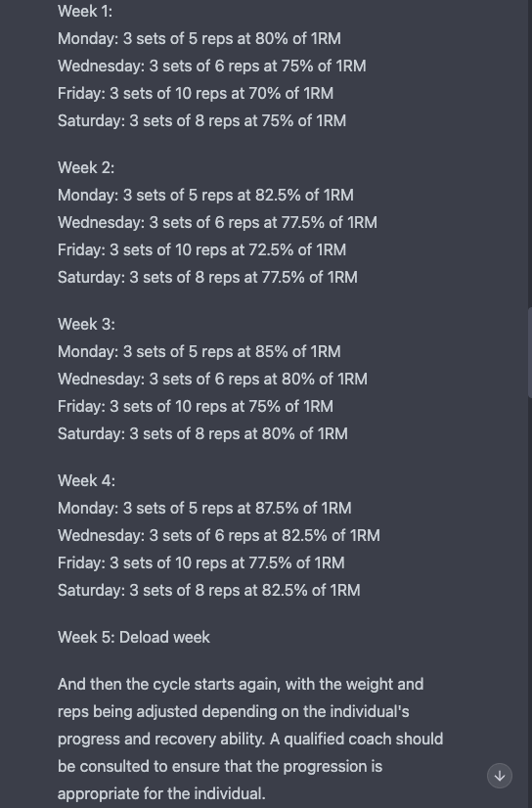Click the 'Week 4:' heading text
This screenshot has width=532, height=808.
point(86,480)
